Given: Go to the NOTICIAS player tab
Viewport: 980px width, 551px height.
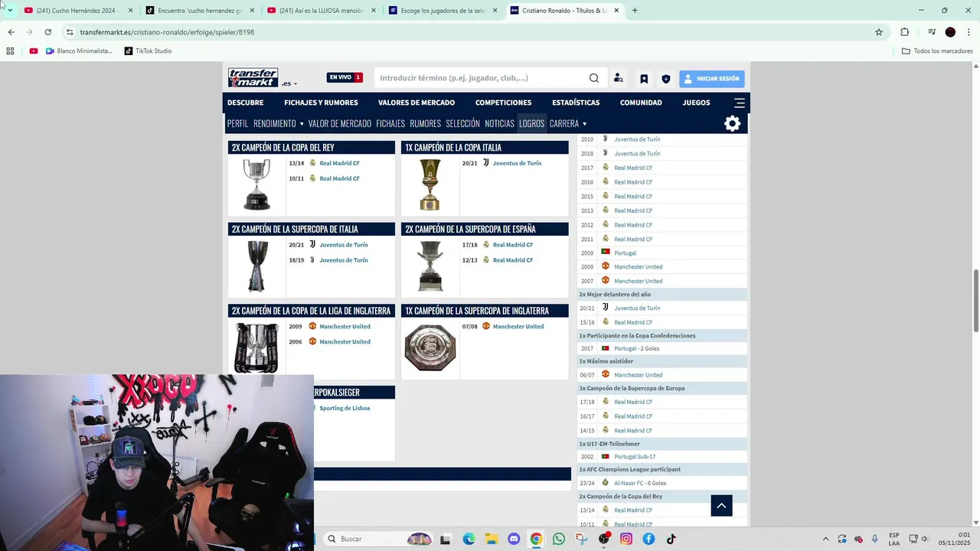Looking at the screenshot, I should 499,123.
